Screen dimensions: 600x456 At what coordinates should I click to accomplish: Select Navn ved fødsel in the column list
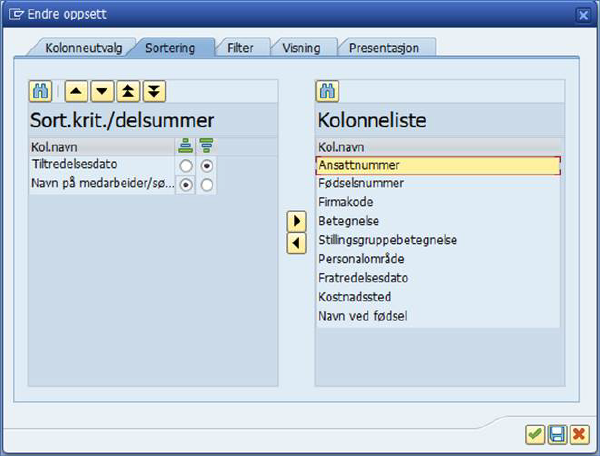[x=438, y=316]
